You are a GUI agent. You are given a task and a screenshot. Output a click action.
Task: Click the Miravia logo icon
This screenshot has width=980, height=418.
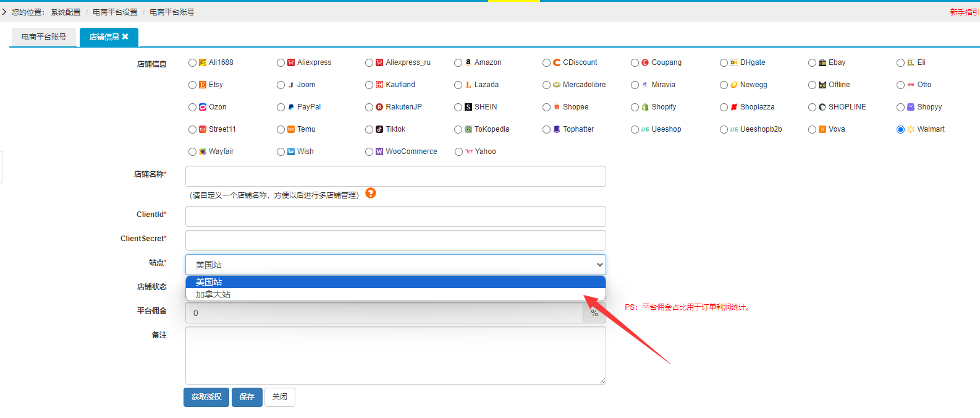point(645,85)
